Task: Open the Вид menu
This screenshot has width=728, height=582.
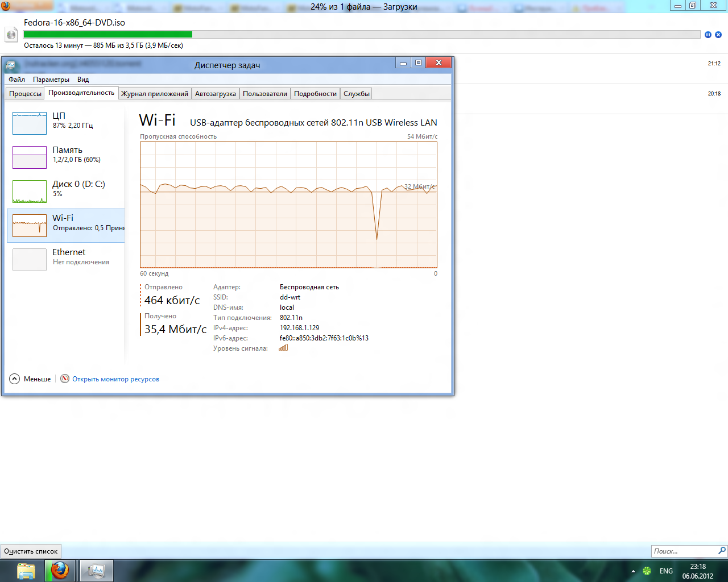Action: [x=83, y=80]
